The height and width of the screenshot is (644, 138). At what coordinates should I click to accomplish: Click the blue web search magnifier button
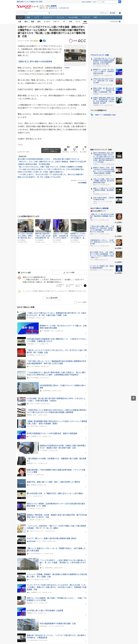(120, 2)
